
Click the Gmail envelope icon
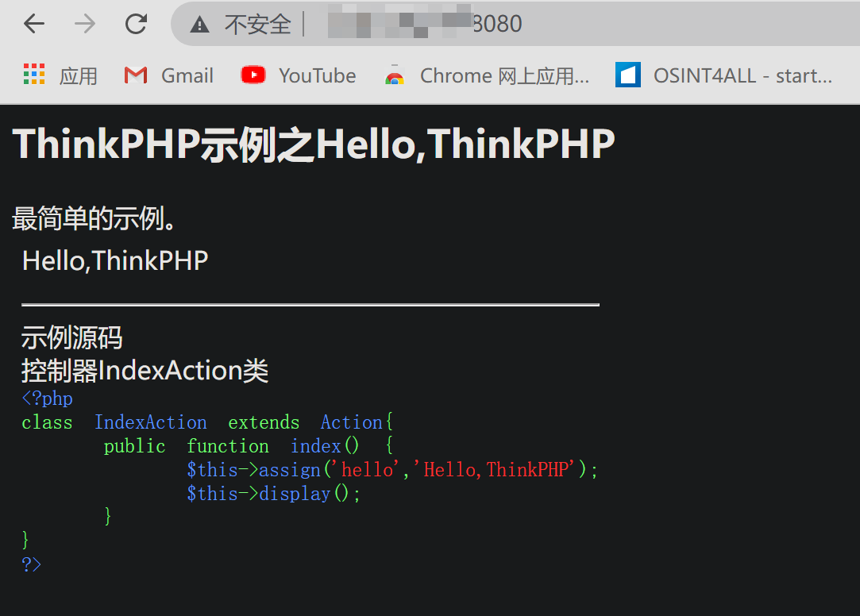136,75
